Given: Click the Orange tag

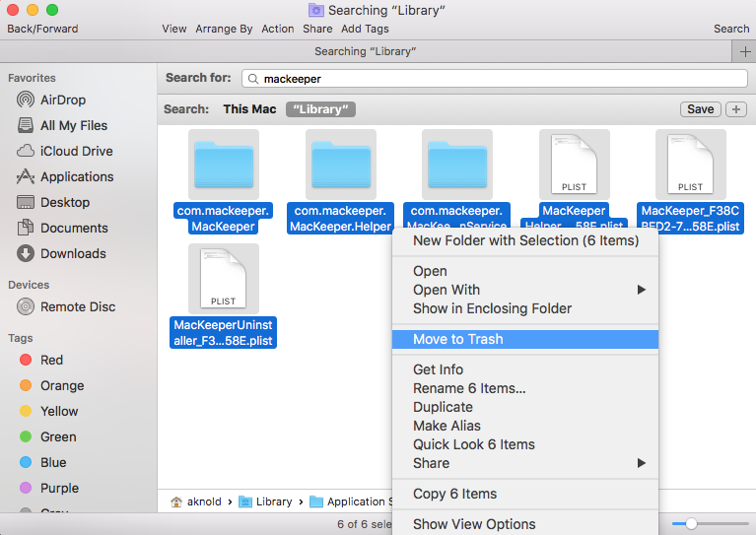Looking at the screenshot, I should click(52, 385).
